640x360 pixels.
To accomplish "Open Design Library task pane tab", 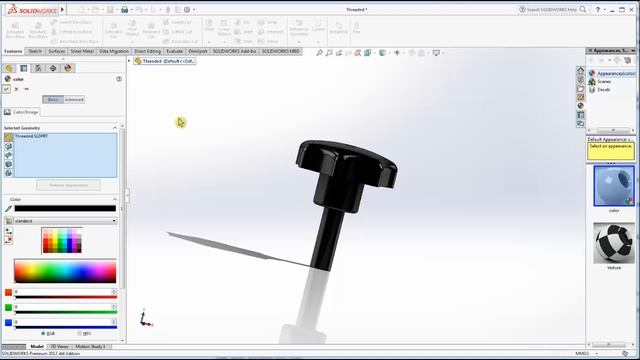I will tap(580, 79).
